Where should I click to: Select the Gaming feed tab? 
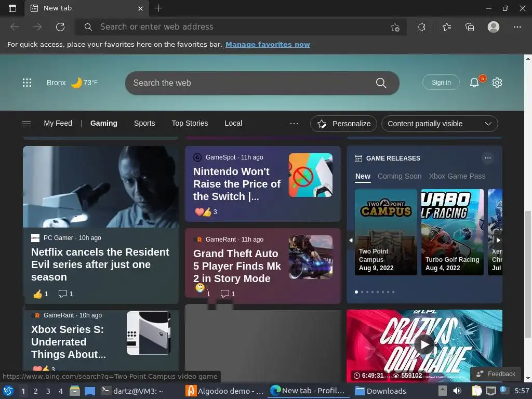tap(104, 124)
